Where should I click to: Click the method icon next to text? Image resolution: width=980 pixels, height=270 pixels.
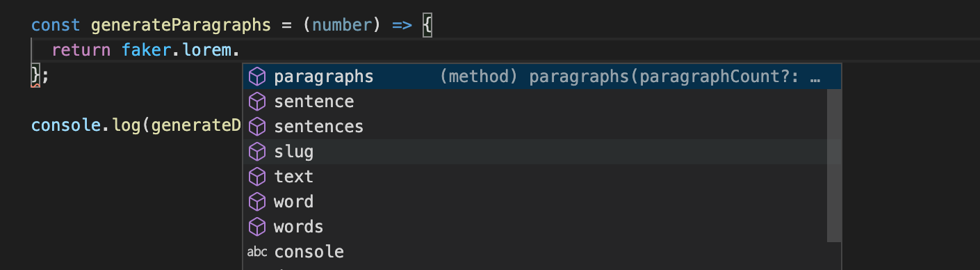coord(257,177)
